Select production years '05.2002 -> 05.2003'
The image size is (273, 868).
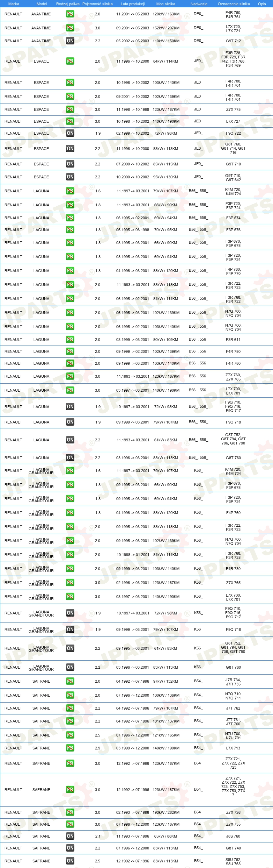point(133,41)
